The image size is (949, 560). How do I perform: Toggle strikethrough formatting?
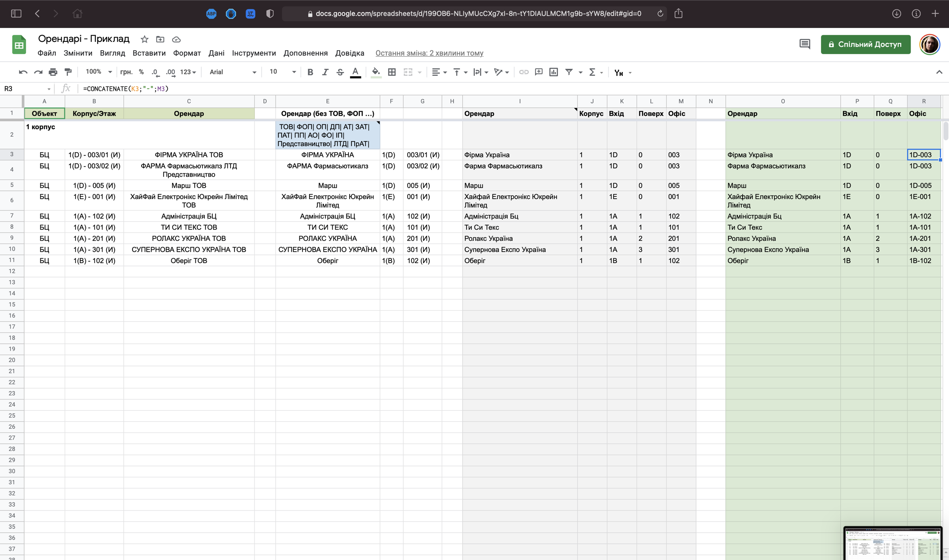[340, 72]
